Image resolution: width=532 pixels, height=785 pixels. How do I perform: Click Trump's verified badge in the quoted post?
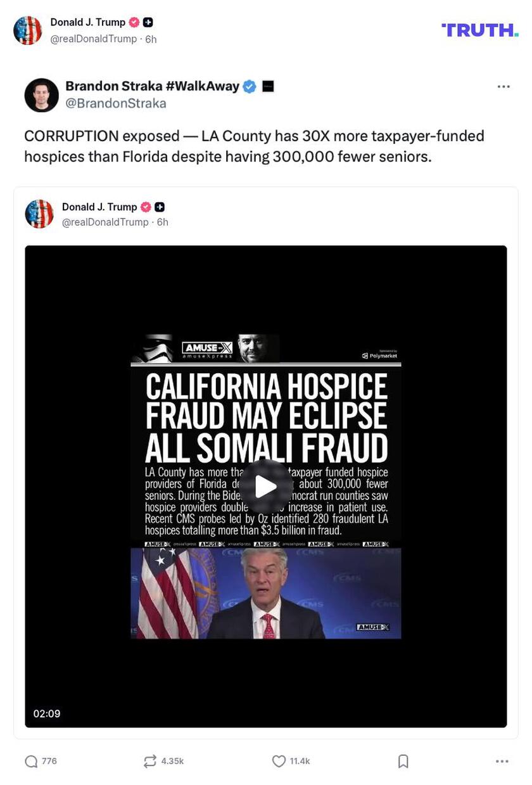(x=145, y=207)
